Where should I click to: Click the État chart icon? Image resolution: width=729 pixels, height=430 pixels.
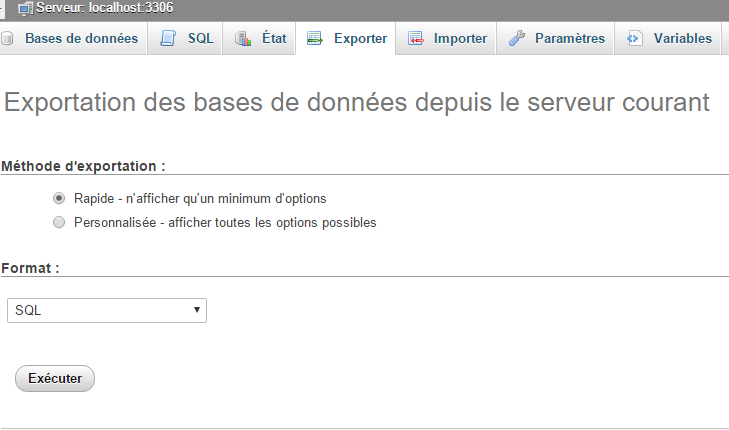(243, 39)
